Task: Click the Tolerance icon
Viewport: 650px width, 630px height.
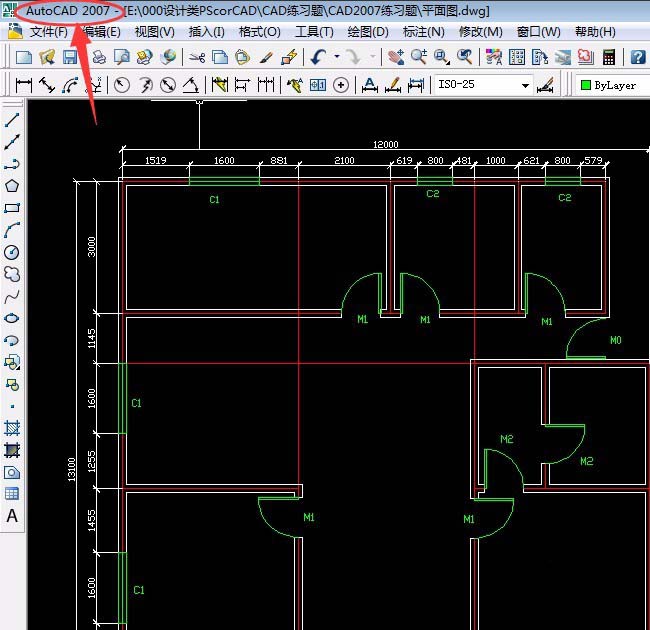Action: [318, 85]
